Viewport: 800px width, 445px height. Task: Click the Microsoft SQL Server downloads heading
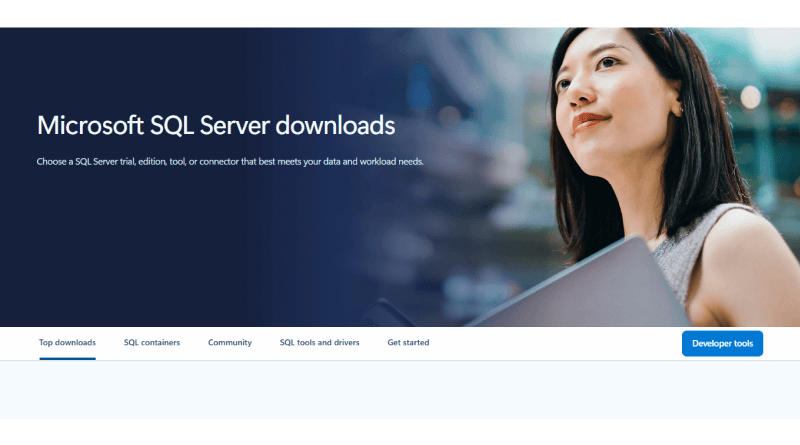(x=216, y=126)
